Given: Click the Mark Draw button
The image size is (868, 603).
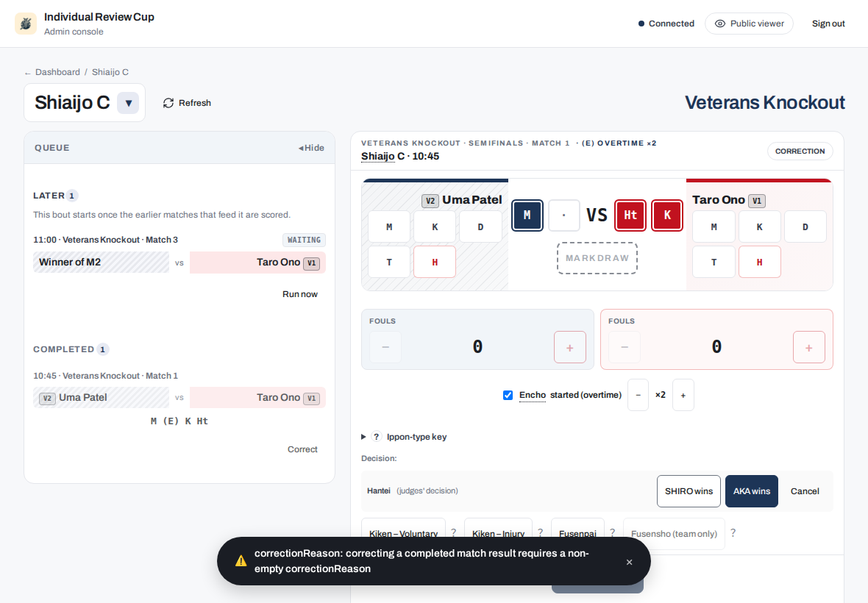Looking at the screenshot, I should 597,258.
